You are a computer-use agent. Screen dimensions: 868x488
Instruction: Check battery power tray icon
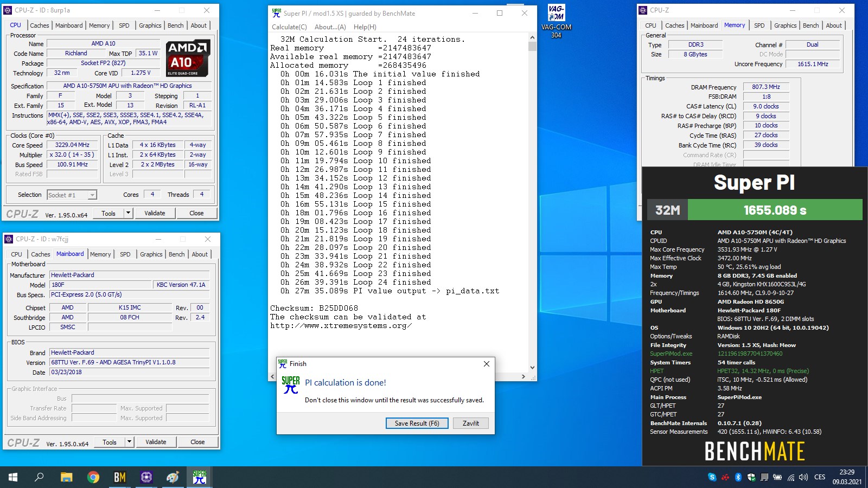click(x=777, y=477)
